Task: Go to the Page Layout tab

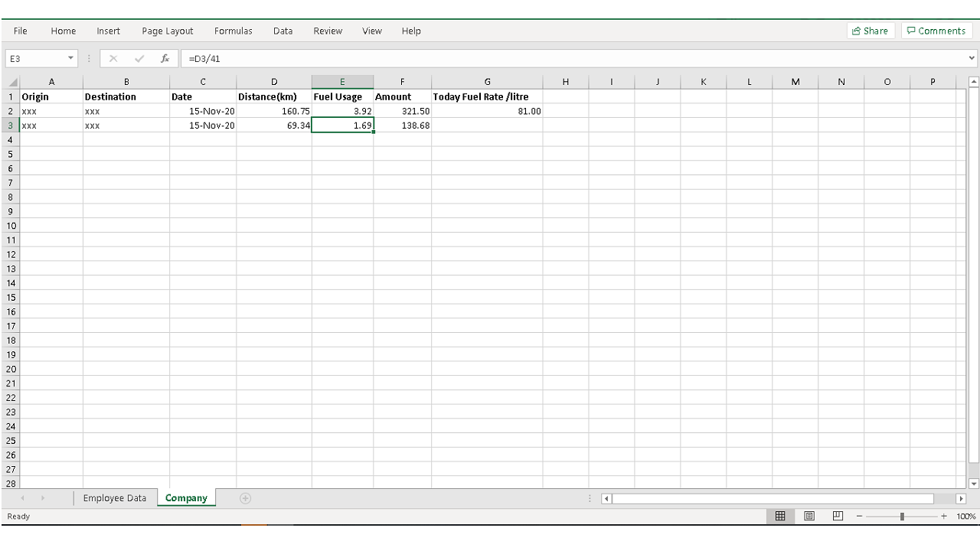Action: pyautogui.click(x=168, y=31)
